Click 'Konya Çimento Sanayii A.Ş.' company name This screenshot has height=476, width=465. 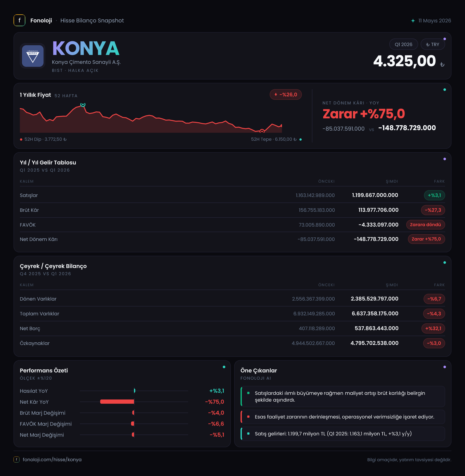[86, 62]
